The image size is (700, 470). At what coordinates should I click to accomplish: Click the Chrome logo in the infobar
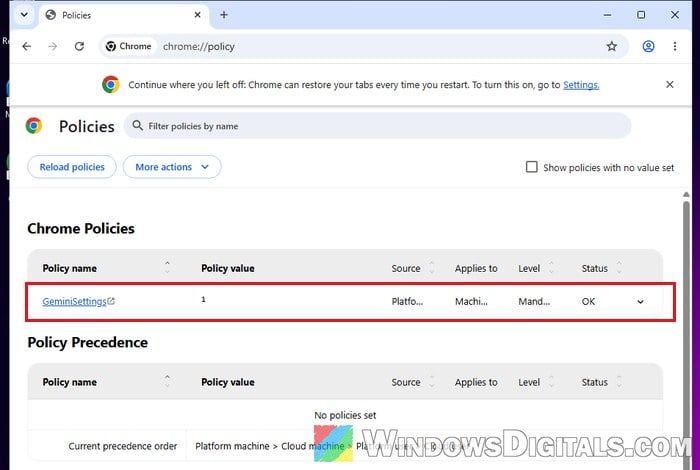click(111, 84)
